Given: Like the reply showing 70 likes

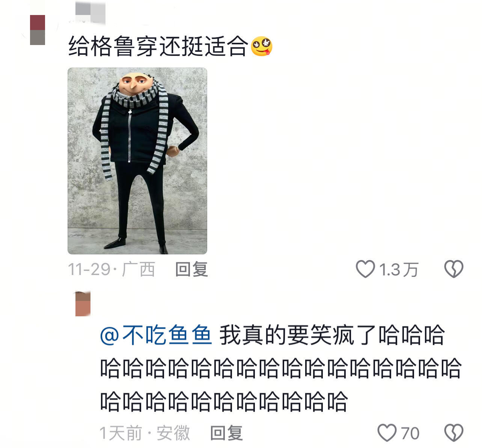Looking at the screenshot, I should 387,433.
